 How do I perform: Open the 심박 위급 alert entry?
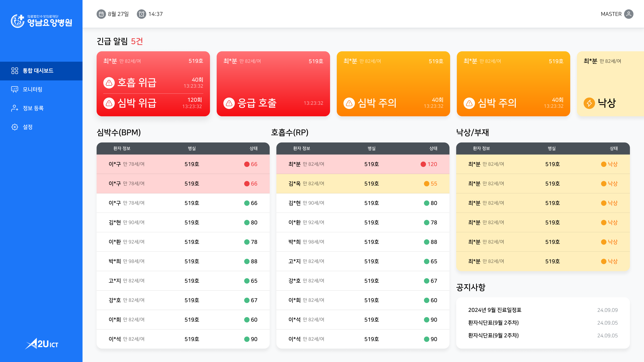click(153, 103)
